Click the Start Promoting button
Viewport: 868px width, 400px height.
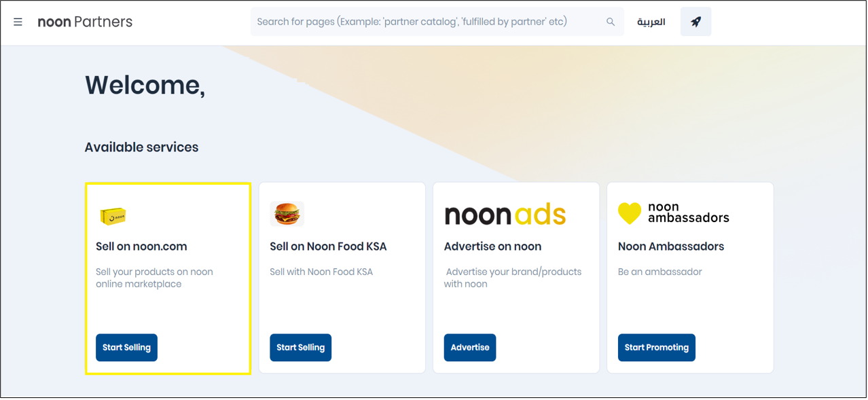point(656,347)
